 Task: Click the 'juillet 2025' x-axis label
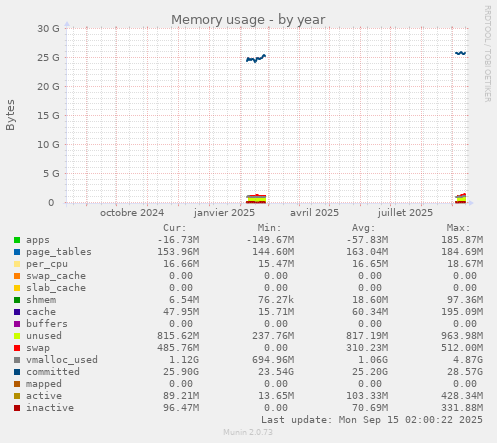click(405, 213)
